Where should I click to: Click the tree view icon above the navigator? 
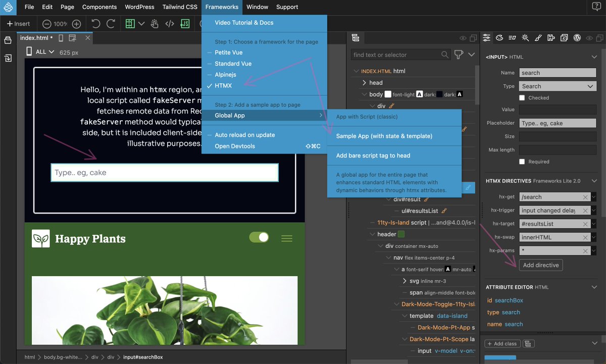(356, 37)
